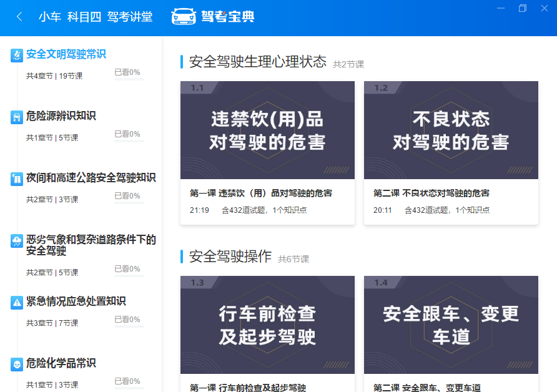Click the 安全驾驶生理心理状态 section heading

tap(258, 61)
